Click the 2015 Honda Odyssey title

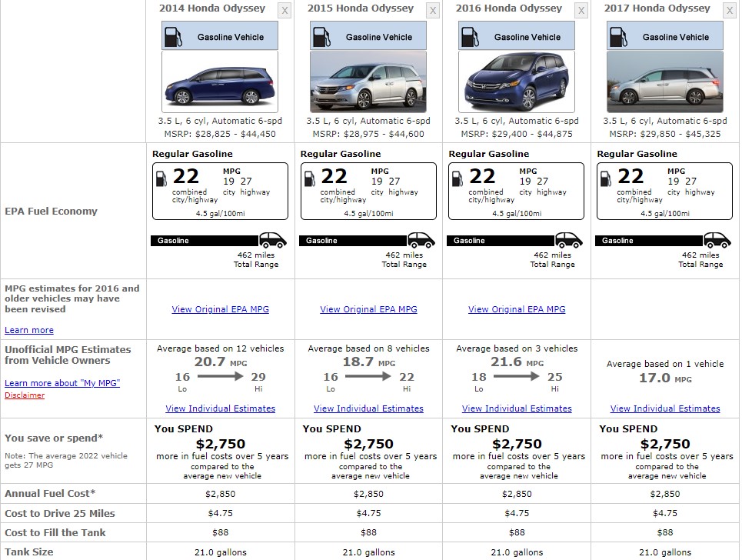[x=360, y=8]
